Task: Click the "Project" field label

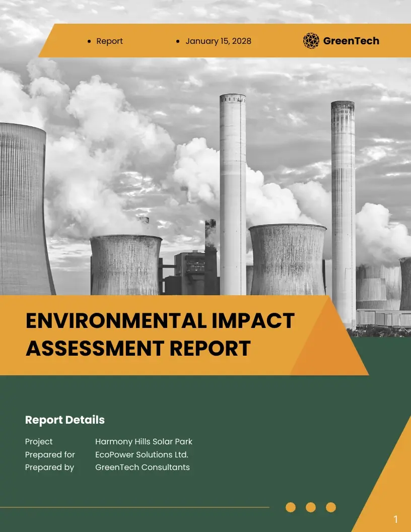Action: [39, 442]
